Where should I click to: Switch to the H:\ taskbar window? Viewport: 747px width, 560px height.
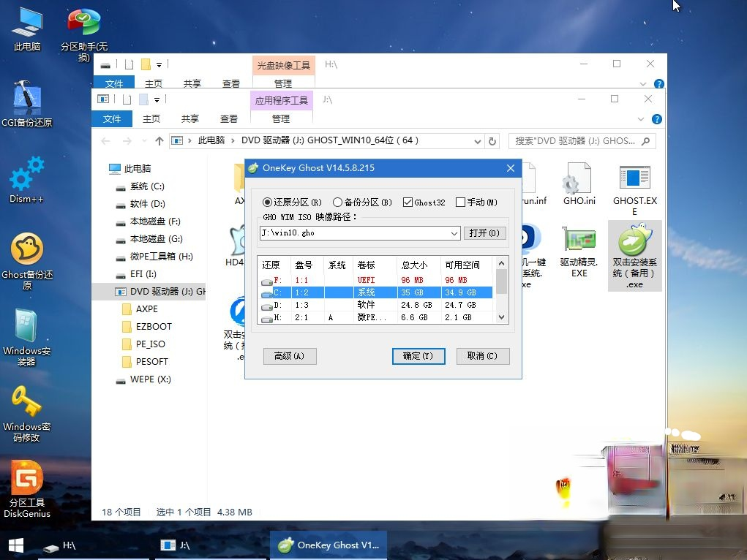(x=94, y=545)
